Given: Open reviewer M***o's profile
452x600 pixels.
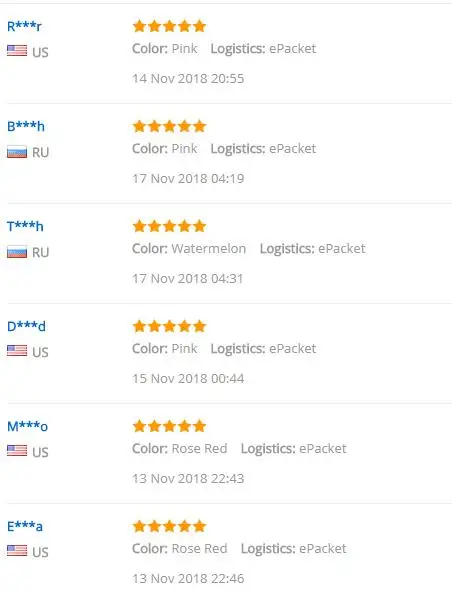Looking at the screenshot, I should click(x=27, y=426).
